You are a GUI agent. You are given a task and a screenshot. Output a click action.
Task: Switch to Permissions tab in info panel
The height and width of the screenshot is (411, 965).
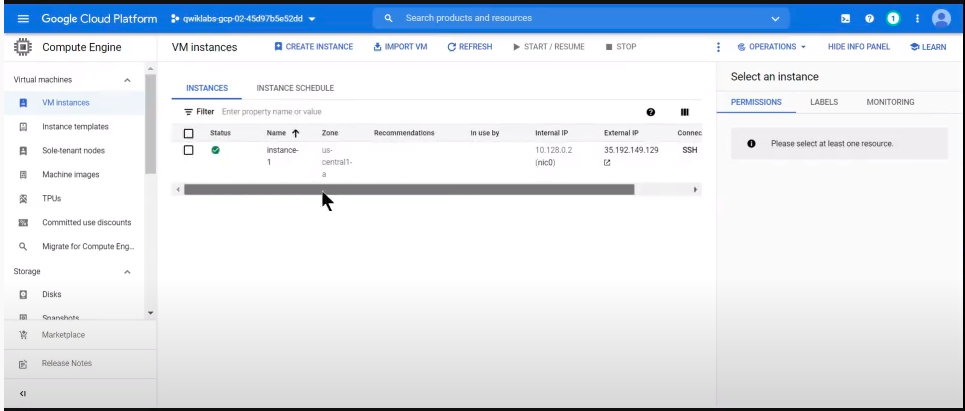(x=756, y=102)
